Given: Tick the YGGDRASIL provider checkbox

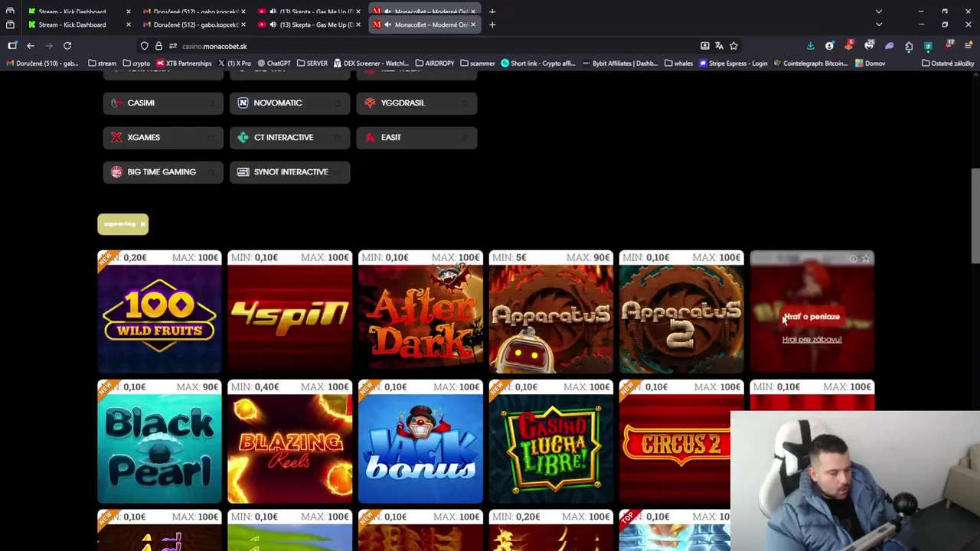Looking at the screenshot, I should 465,103.
